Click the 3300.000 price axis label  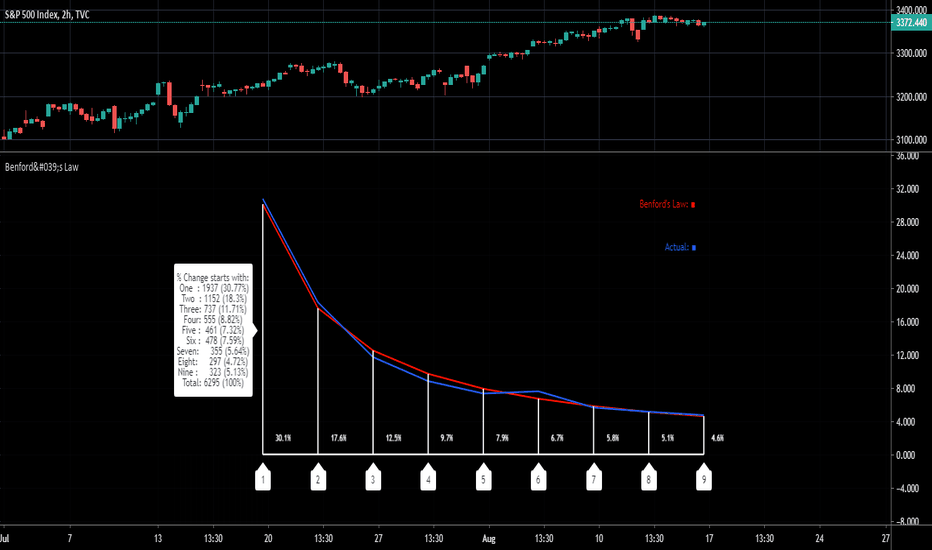(x=911, y=54)
